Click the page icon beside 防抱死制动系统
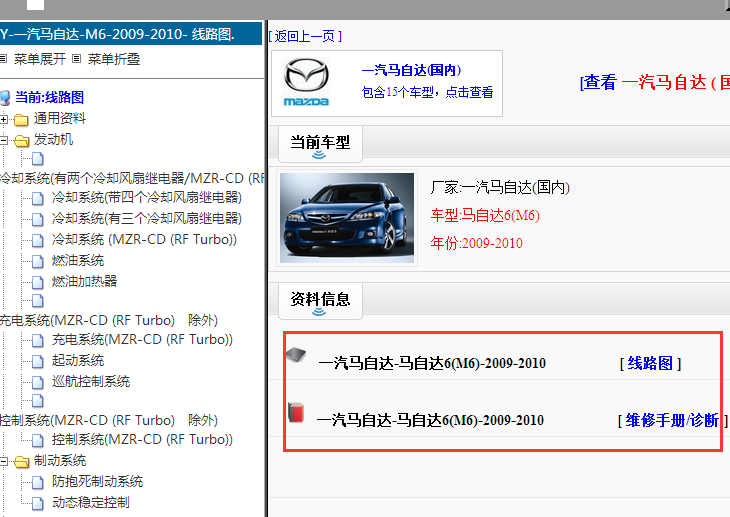The width and height of the screenshot is (730, 517). (38, 483)
